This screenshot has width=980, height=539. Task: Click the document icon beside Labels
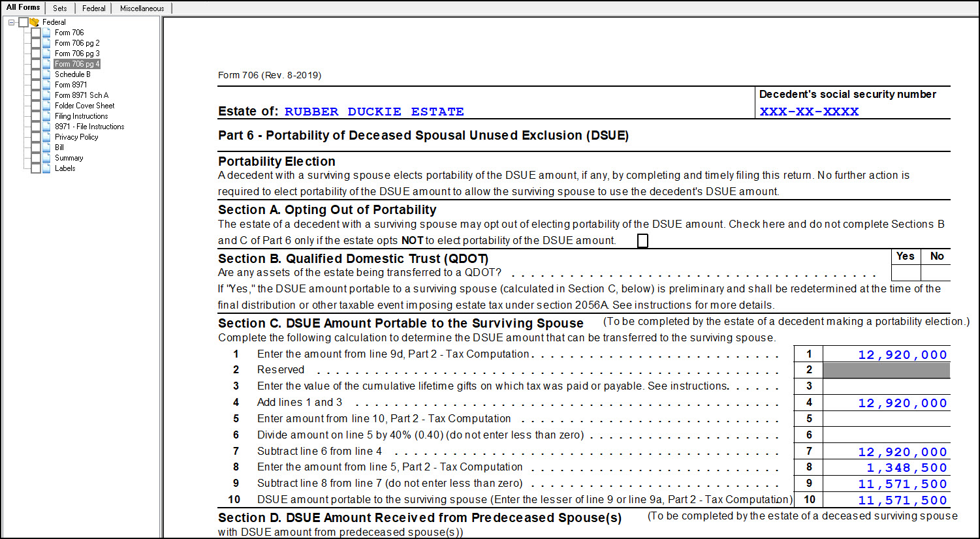(x=46, y=168)
